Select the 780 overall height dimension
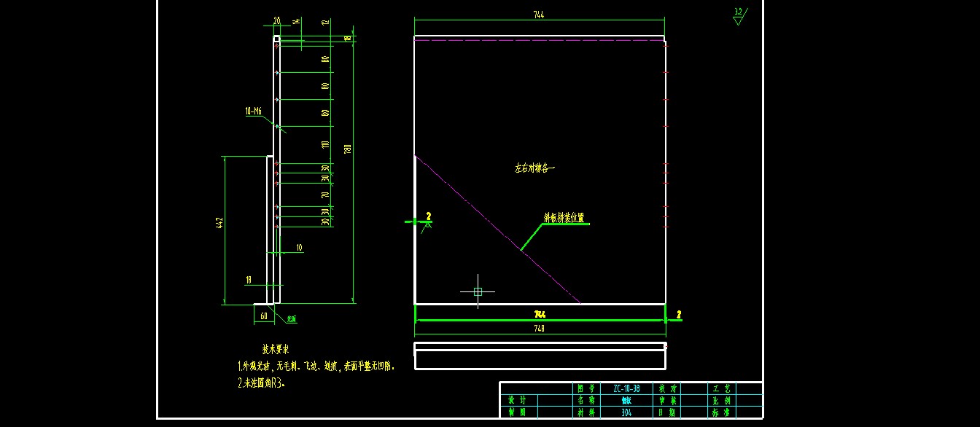Viewport: 980px width, 427px height. 348,149
